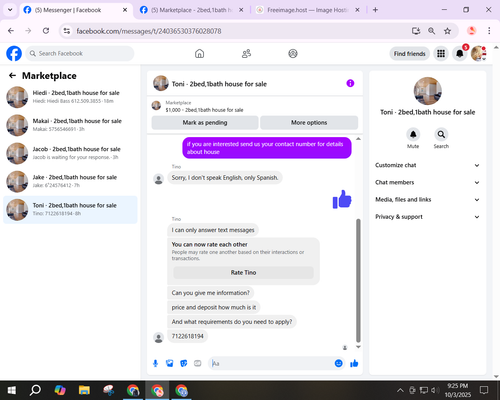The width and height of the screenshot is (500, 400).
Task: Open Windows Start menu
Action: pyautogui.click(x=12, y=390)
